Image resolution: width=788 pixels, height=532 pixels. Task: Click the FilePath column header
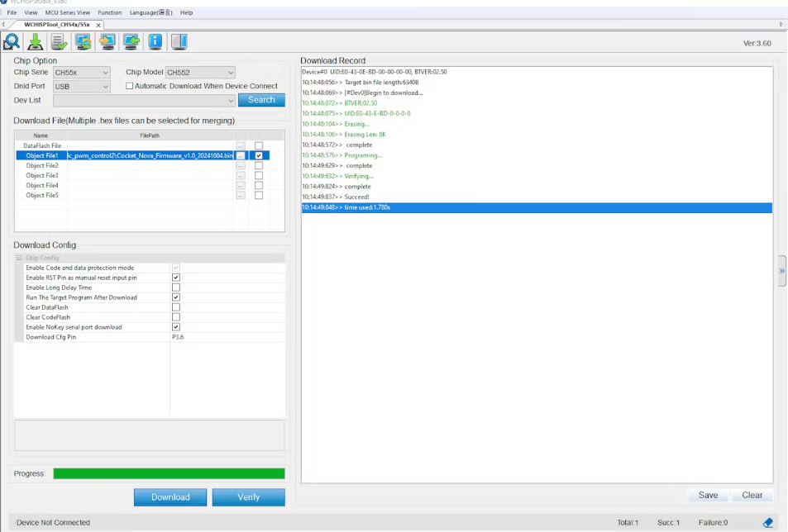150,135
